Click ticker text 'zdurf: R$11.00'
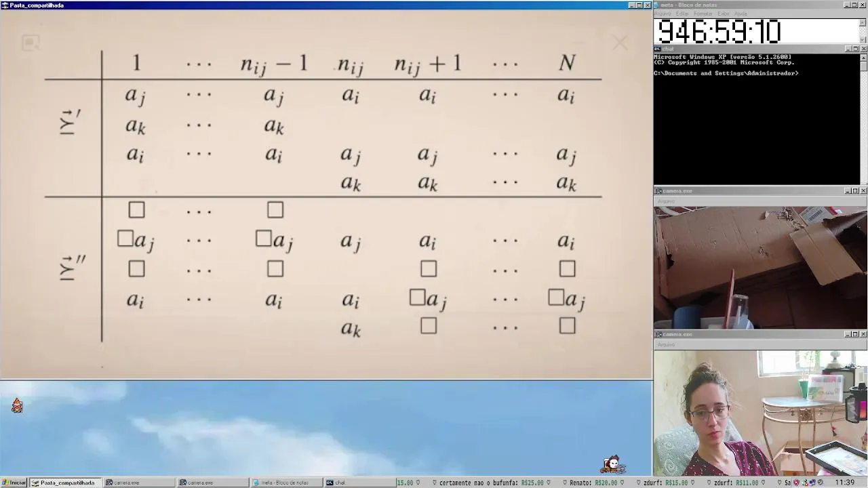 click(736, 483)
